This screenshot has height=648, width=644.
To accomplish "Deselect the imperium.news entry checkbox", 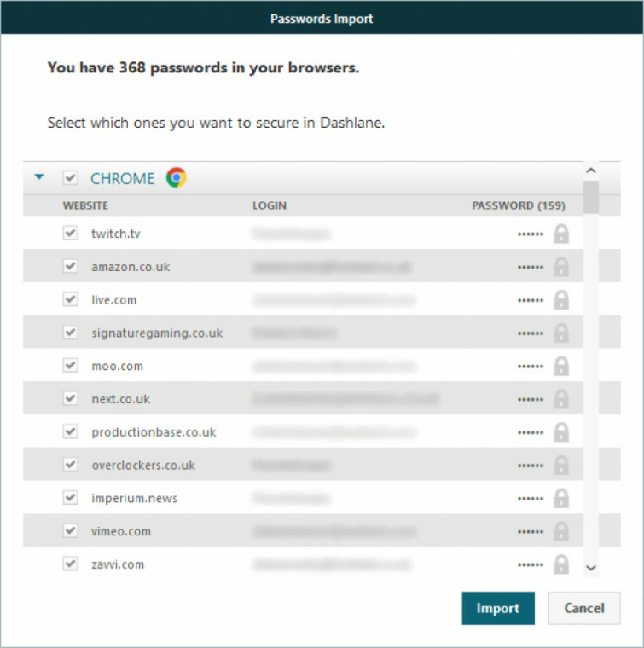I will (x=70, y=498).
